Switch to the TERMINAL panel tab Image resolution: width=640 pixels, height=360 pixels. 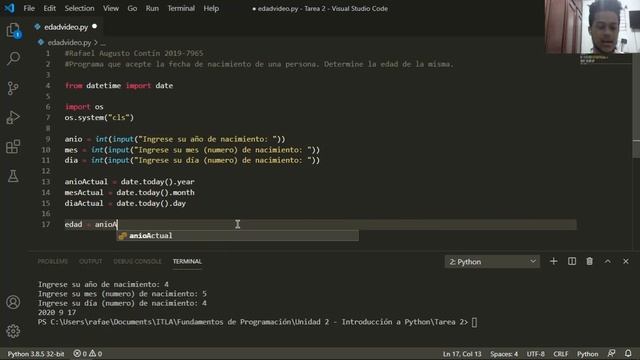click(x=187, y=261)
